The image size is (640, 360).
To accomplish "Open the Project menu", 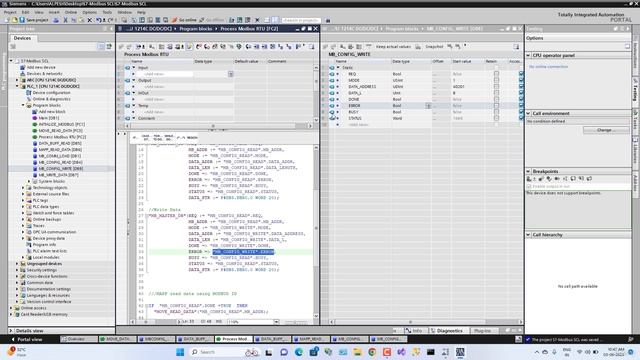I will coord(10,12).
